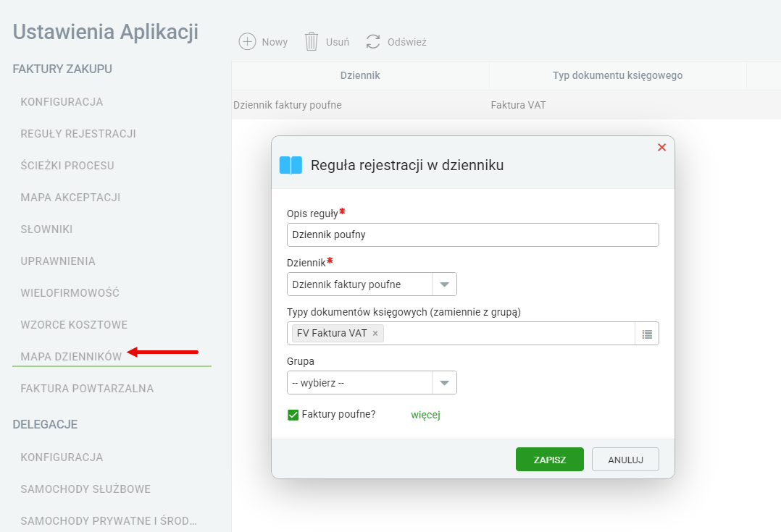Screen dimensions: 781x532
Task: Go to Reguły rejestracji
Action: pyautogui.click(x=78, y=134)
